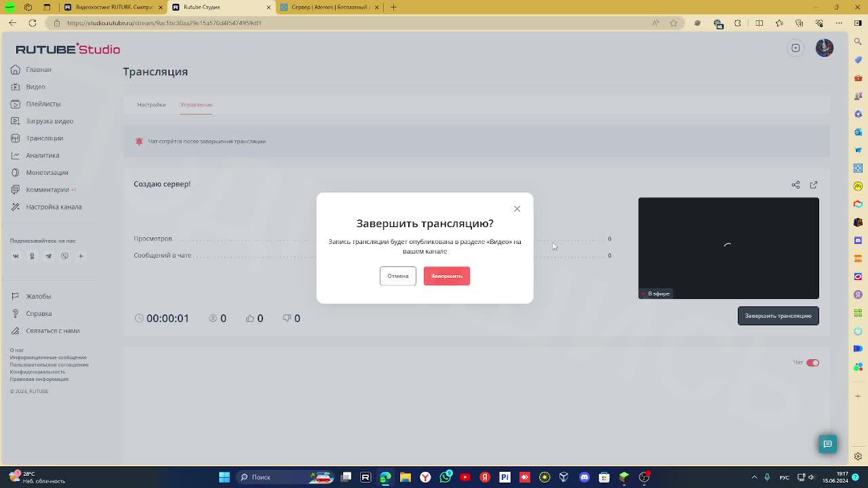This screenshot has height=488, width=868.
Task: Reload the page in browser
Action: tap(33, 23)
